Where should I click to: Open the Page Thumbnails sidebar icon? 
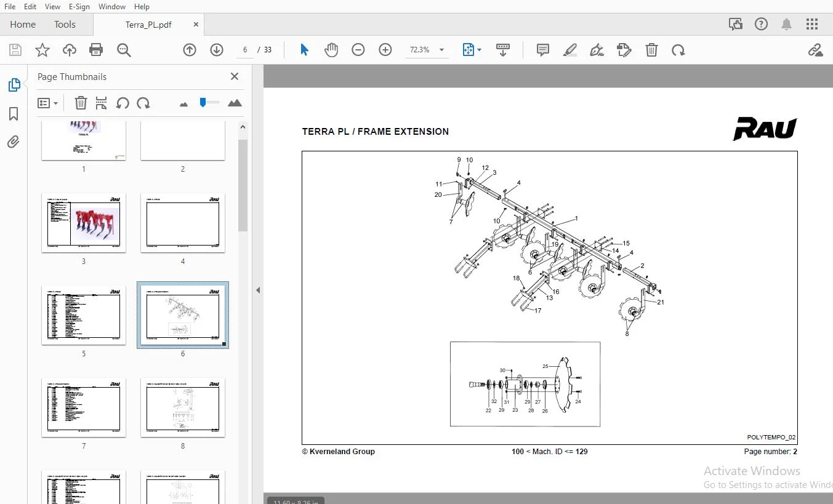(14, 85)
